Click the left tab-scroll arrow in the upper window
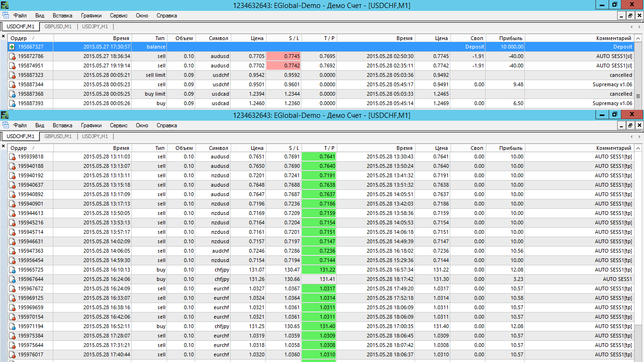644x362 pixels. pyautogui.click(x=632, y=26)
